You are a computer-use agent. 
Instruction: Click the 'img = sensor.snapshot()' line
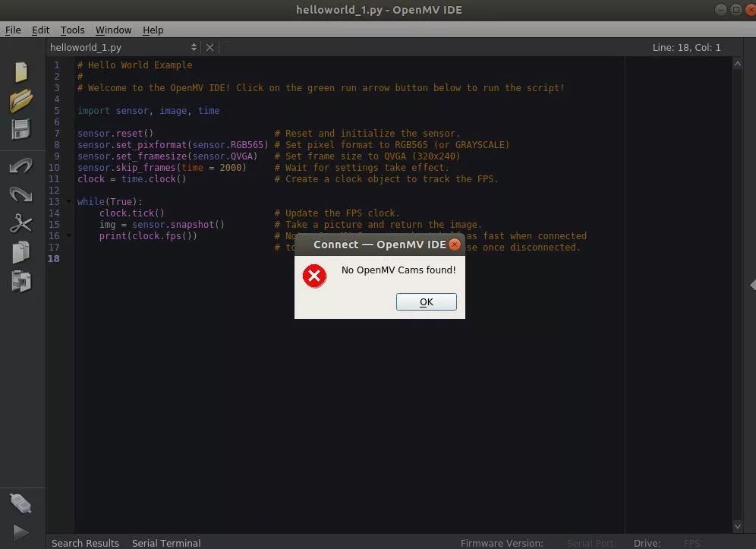click(x=162, y=224)
